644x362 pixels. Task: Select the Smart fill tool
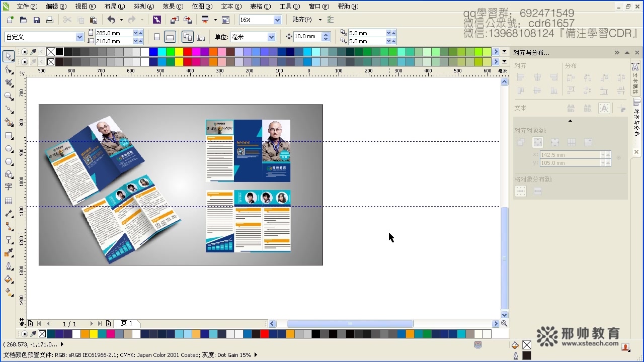9,122
